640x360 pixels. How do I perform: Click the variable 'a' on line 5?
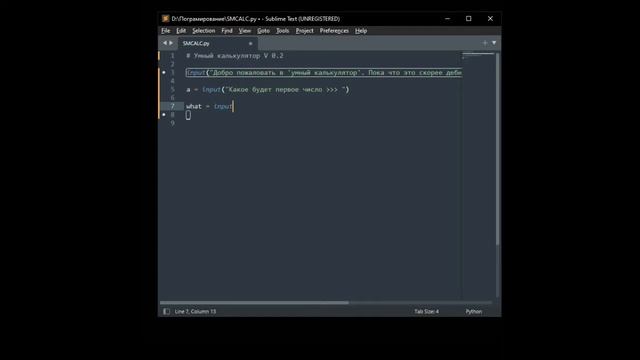pos(188,90)
